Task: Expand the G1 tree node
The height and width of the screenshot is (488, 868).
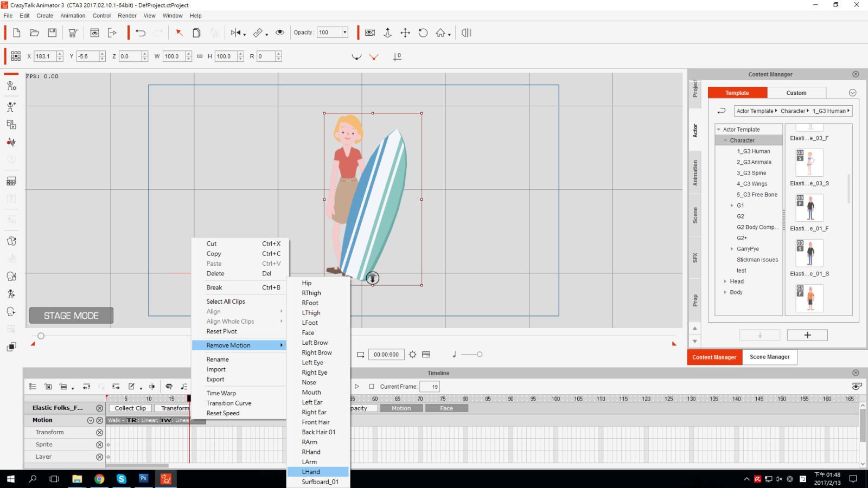Action: click(x=732, y=206)
